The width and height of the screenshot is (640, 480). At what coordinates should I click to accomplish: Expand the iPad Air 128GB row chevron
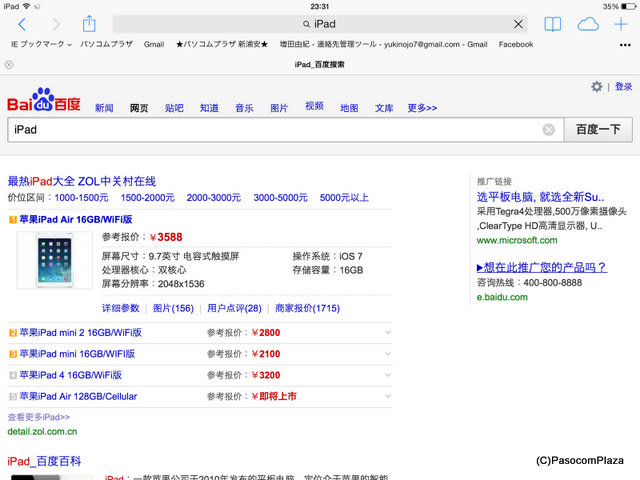point(388,396)
